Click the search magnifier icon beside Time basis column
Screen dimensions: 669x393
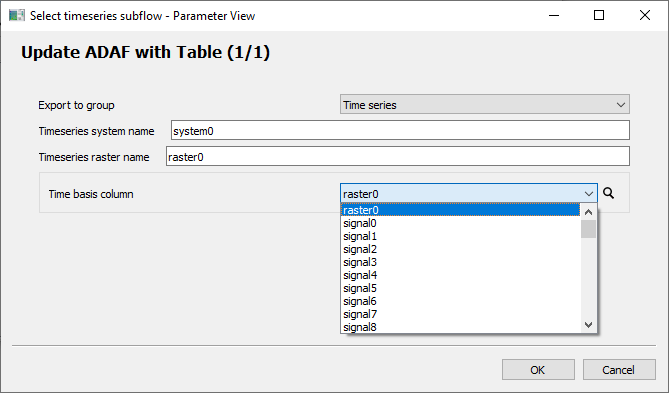[x=608, y=193]
